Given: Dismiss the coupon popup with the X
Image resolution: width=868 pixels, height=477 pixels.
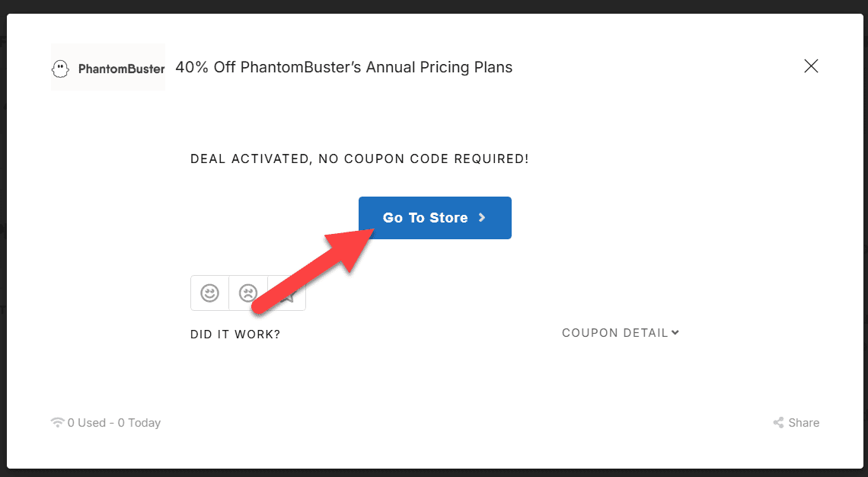Looking at the screenshot, I should pyautogui.click(x=810, y=66).
